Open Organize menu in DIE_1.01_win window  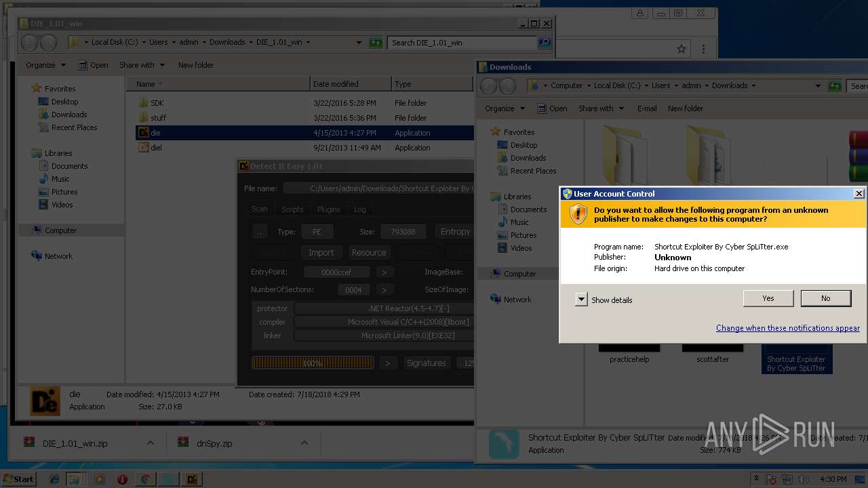46,65
